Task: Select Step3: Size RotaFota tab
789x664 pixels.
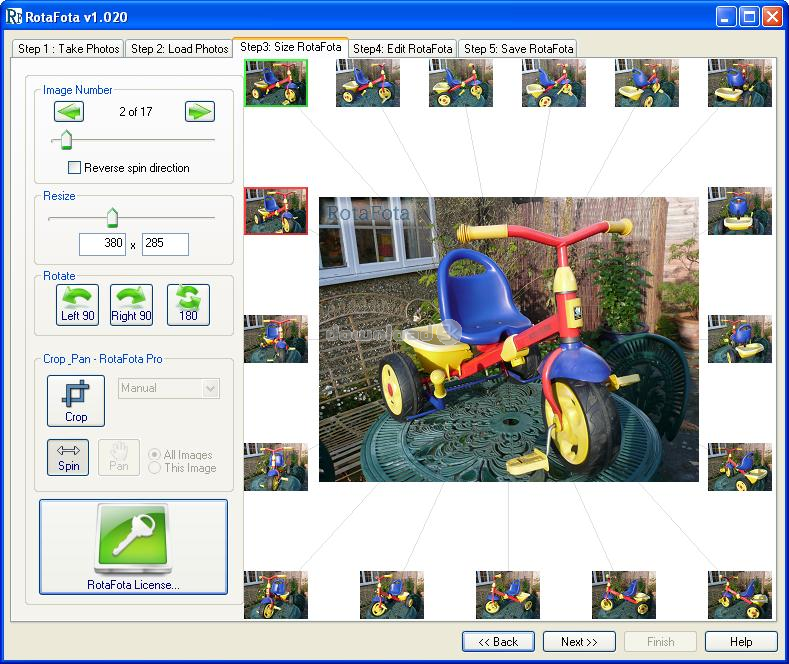Action: 290,47
